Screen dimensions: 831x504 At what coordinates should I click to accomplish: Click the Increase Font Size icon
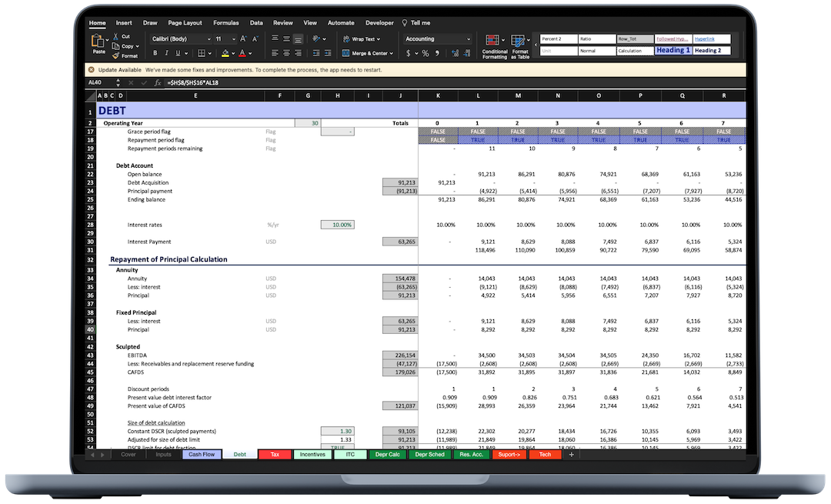[243, 38]
